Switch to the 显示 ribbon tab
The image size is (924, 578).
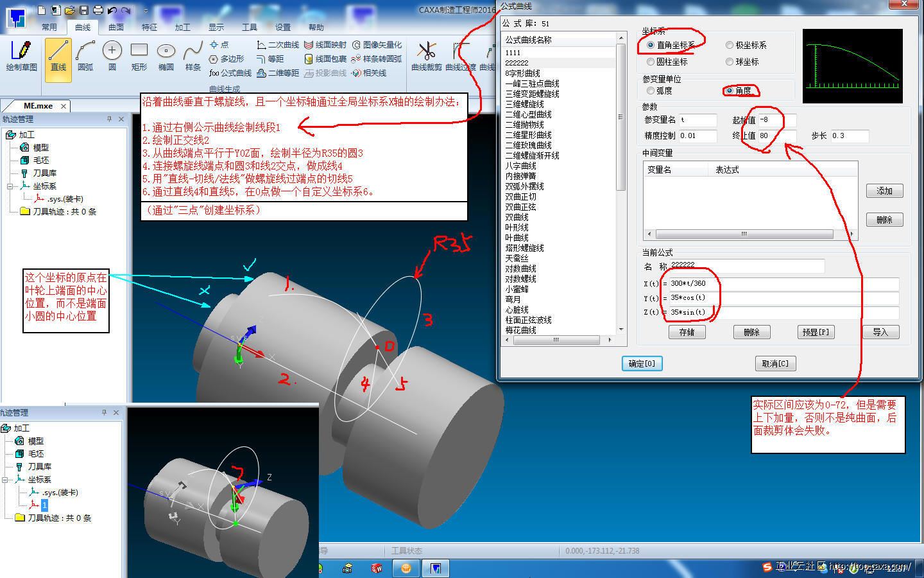[x=216, y=27]
